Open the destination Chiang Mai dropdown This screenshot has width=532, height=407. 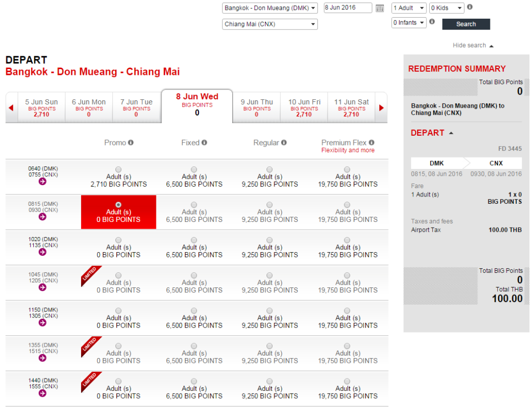coord(270,24)
